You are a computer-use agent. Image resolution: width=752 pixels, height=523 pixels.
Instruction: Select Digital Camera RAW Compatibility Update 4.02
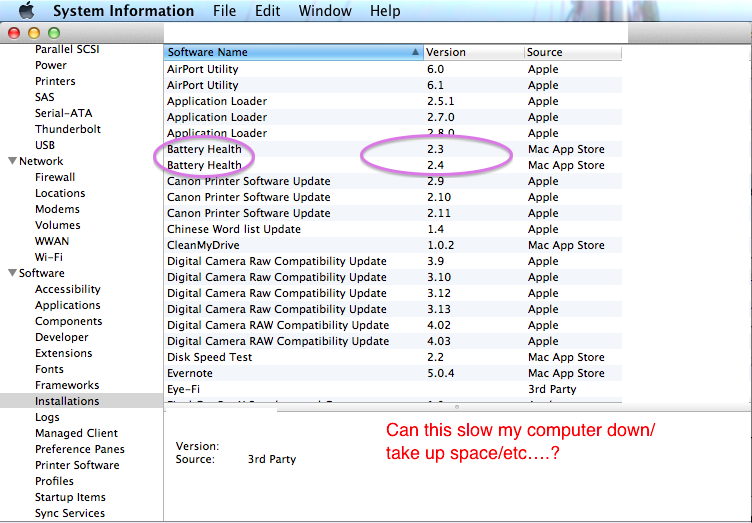pos(393,325)
